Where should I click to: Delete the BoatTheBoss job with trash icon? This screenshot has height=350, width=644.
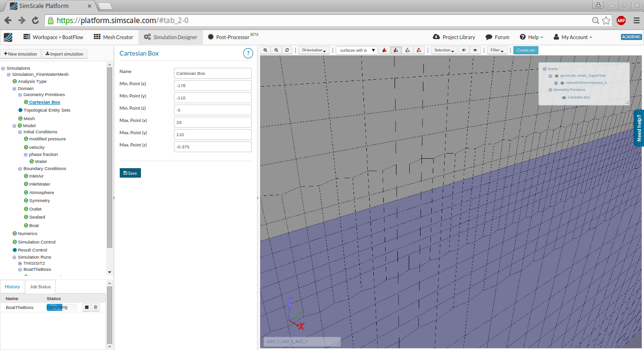click(96, 308)
